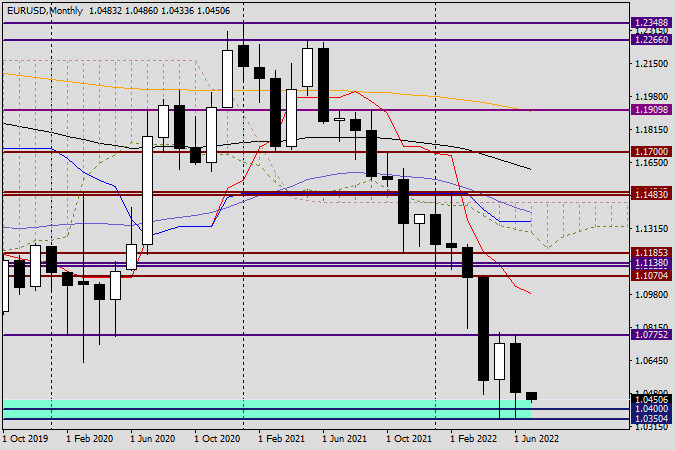Select the turquoise support zone rectangle
This screenshot has height=450, width=675.
tap(267, 409)
